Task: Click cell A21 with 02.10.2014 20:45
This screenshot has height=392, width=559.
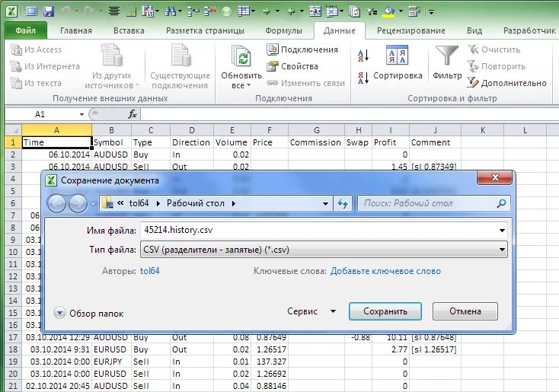Action: point(56,386)
